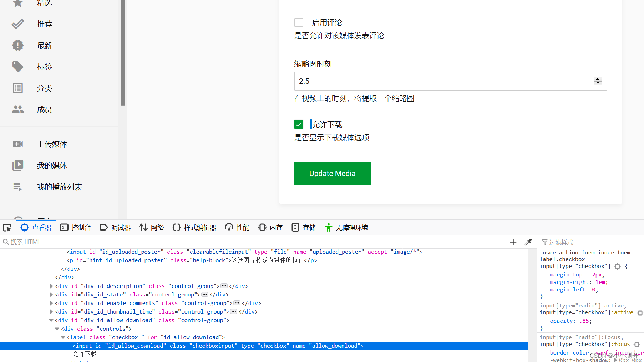Click the 上传媒体 video camera icon
Viewport: 644px width, 362px height.
17,144
